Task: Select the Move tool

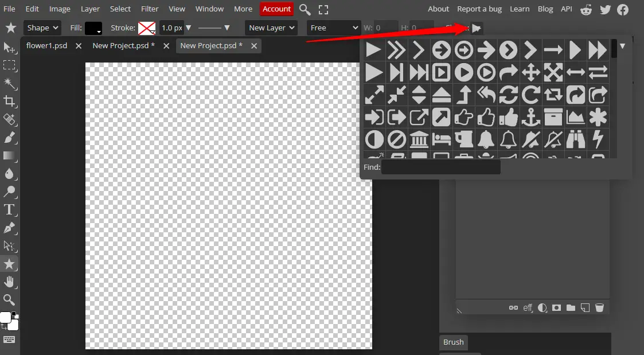Action: (9, 48)
